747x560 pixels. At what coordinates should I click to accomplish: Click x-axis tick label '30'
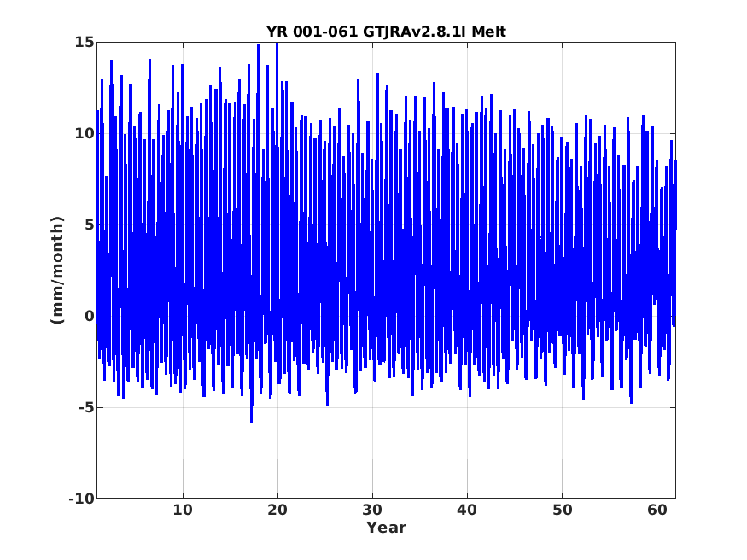(372, 510)
